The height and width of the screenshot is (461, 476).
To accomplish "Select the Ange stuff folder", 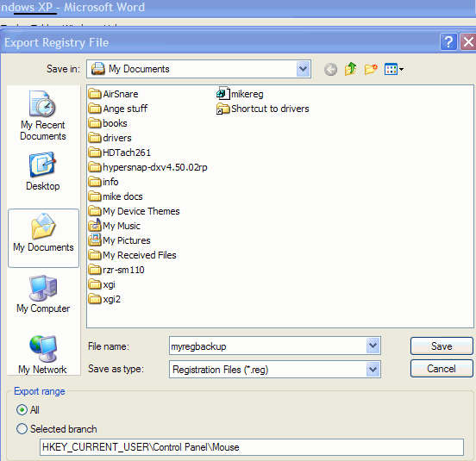I will 118,109.
